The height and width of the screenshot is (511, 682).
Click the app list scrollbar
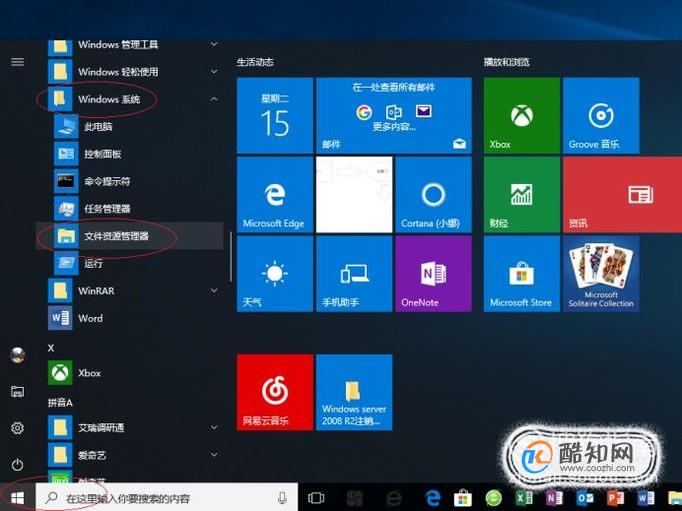231,257
